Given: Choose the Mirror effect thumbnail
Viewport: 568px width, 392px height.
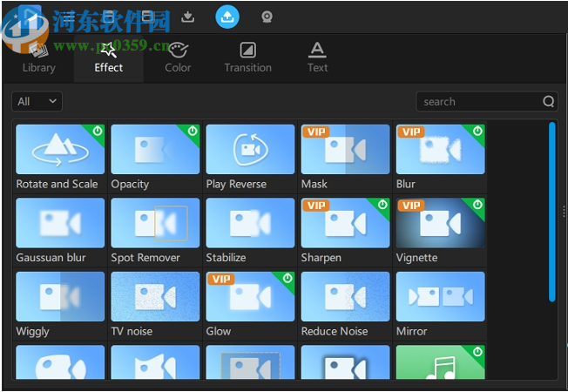Looking at the screenshot, I should click(441, 296).
